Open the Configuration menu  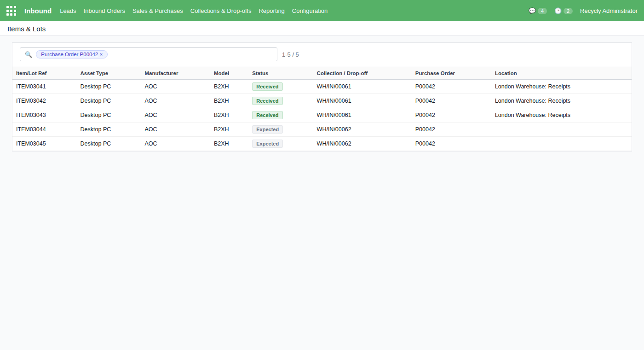pos(310,11)
